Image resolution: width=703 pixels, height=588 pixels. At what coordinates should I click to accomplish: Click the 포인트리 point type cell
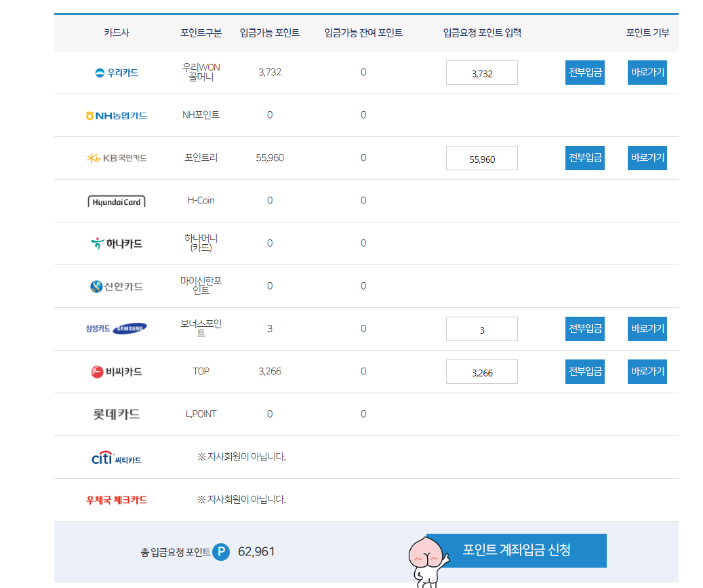click(x=201, y=158)
